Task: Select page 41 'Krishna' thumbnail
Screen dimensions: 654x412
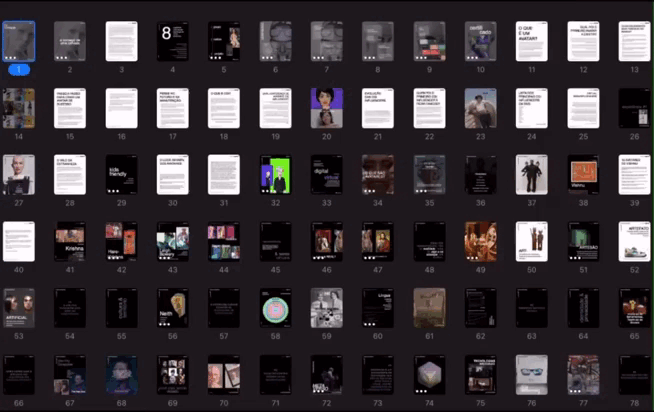Action: pyautogui.click(x=70, y=241)
